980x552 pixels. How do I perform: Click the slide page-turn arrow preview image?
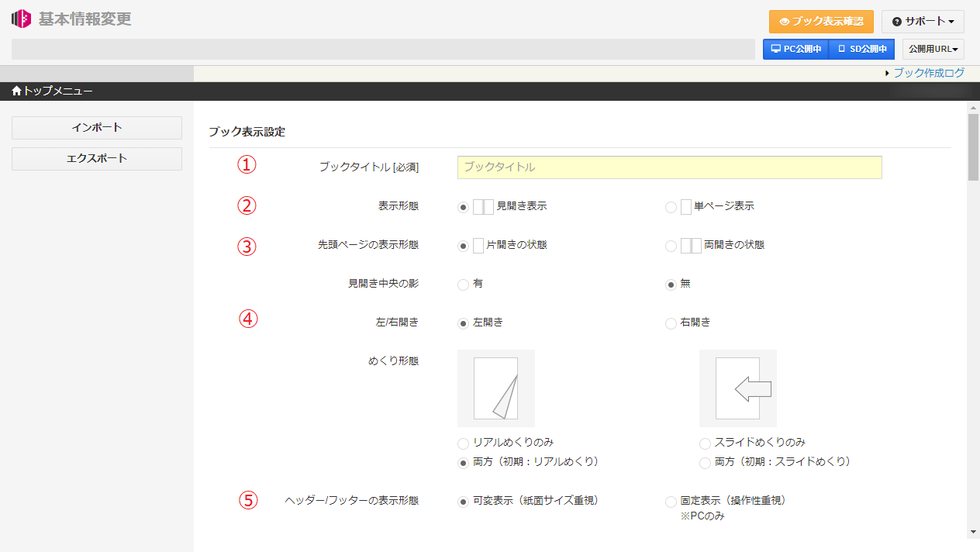(737, 388)
